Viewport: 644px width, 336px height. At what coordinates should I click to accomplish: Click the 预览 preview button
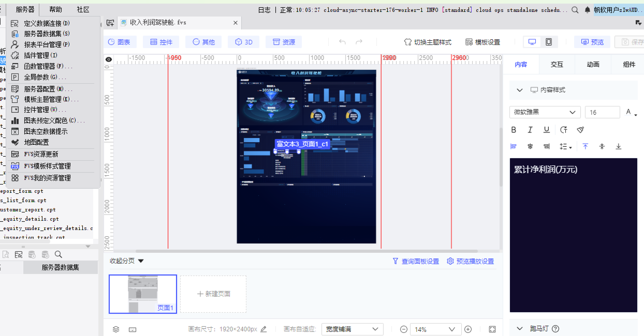click(x=592, y=42)
